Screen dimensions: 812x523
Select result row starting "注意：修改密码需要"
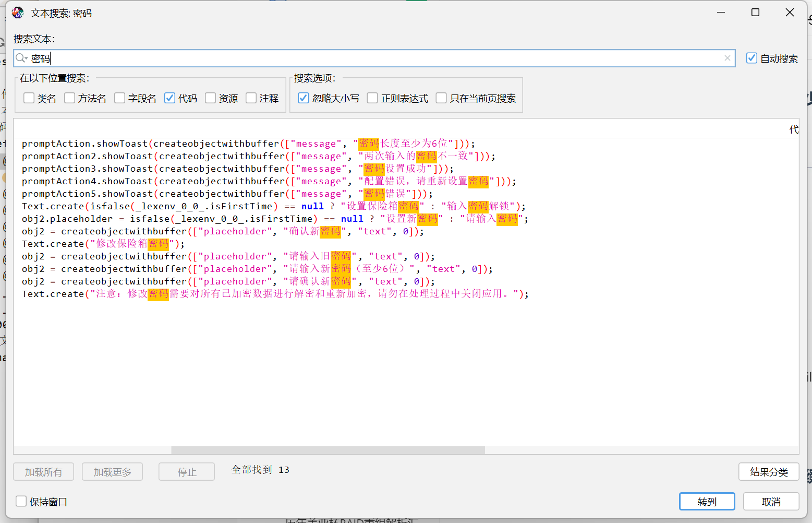(406, 294)
